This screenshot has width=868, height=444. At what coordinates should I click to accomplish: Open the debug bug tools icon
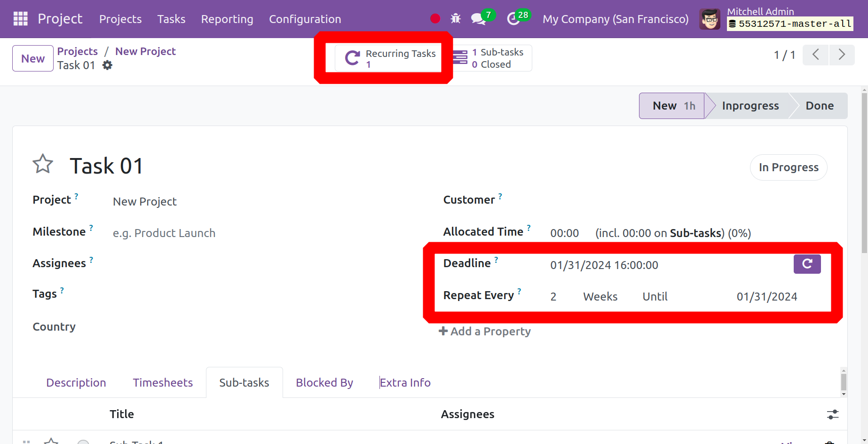point(456,19)
